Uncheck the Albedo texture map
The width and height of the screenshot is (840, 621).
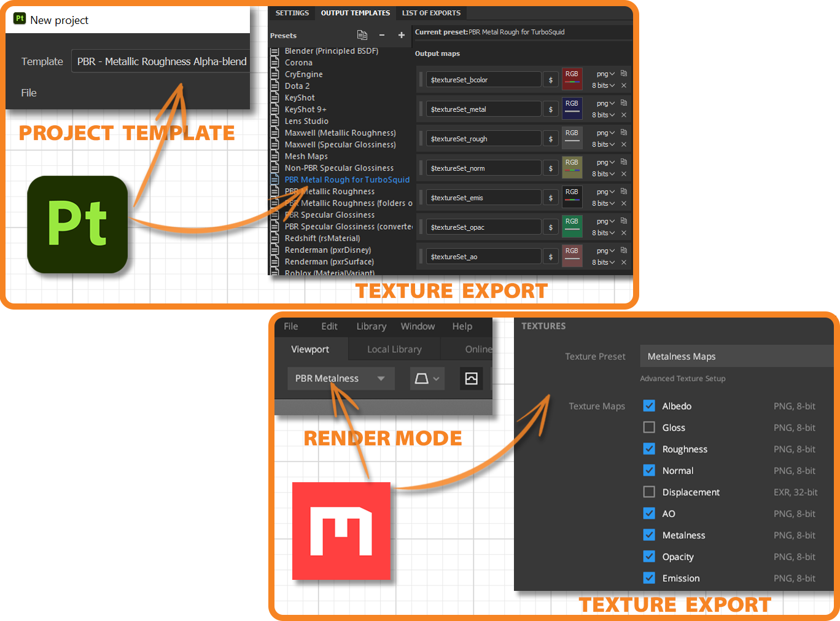pos(649,405)
